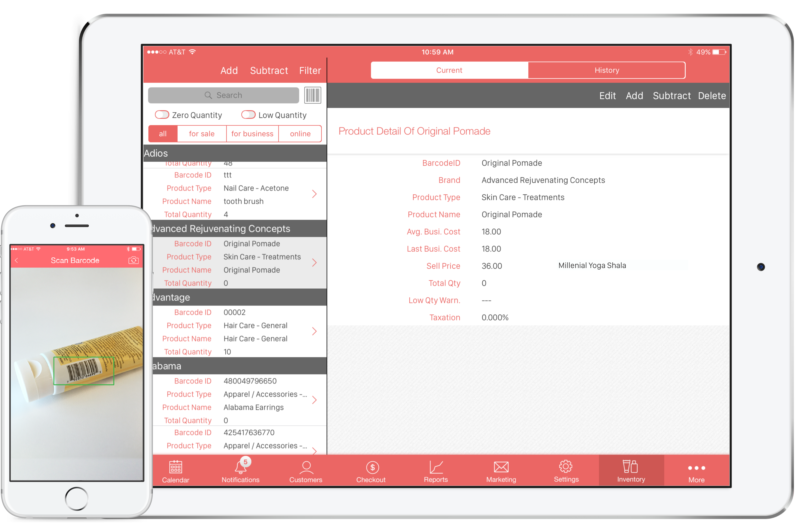
Task: Tap the barcode scanner icon beside Search
Action: [x=312, y=95]
